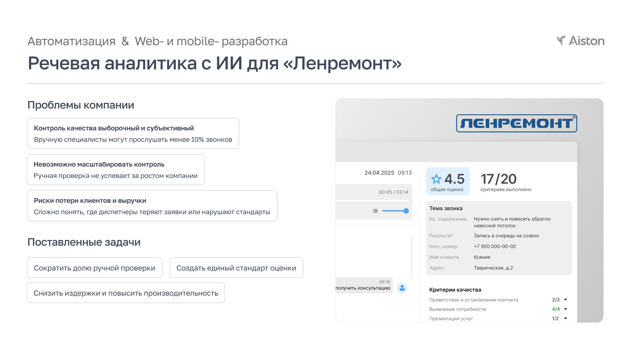Expand Приветствие и установление контакта criterion
This screenshot has width=644, height=362.
coord(566,300)
